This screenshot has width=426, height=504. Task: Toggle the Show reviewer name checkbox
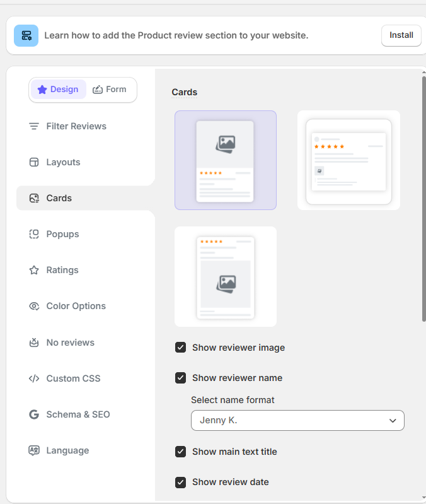coord(181,378)
